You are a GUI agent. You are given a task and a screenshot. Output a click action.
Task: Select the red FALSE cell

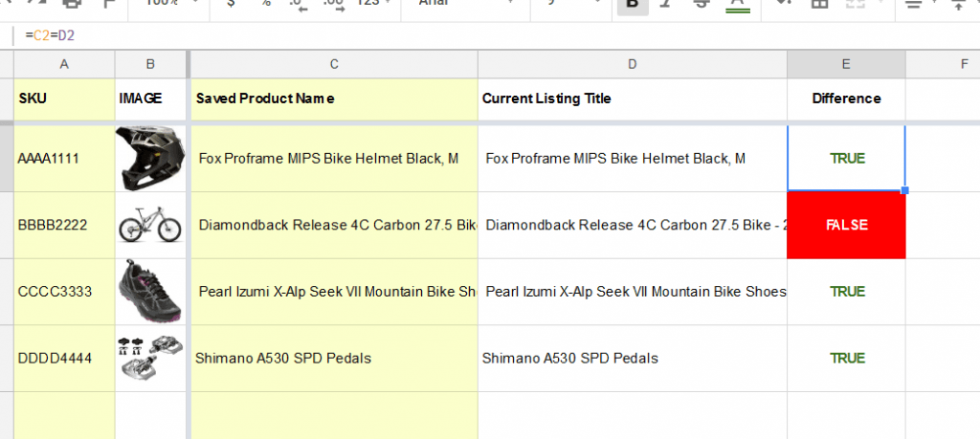click(x=846, y=226)
